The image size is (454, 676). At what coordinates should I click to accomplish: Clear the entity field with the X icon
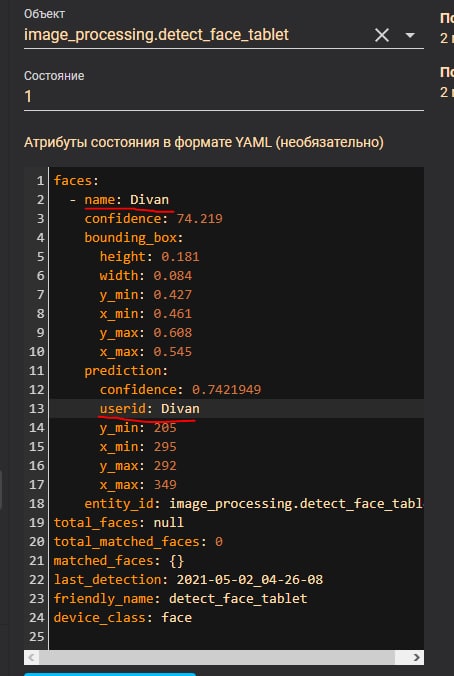point(382,35)
